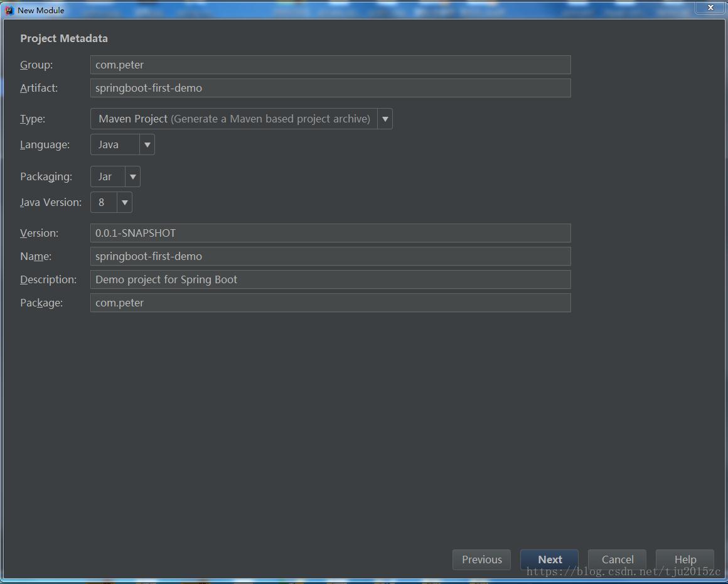Expand the Language dropdown arrow
Image resolution: width=728 pixels, height=584 pixels.
coord(147,144)
